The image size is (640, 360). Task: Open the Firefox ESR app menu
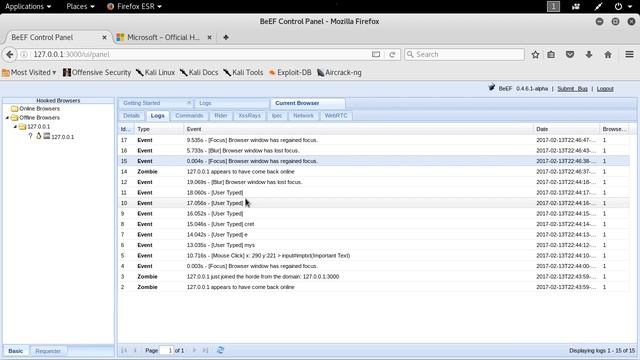pyautogui.click(x=134, y=6)
